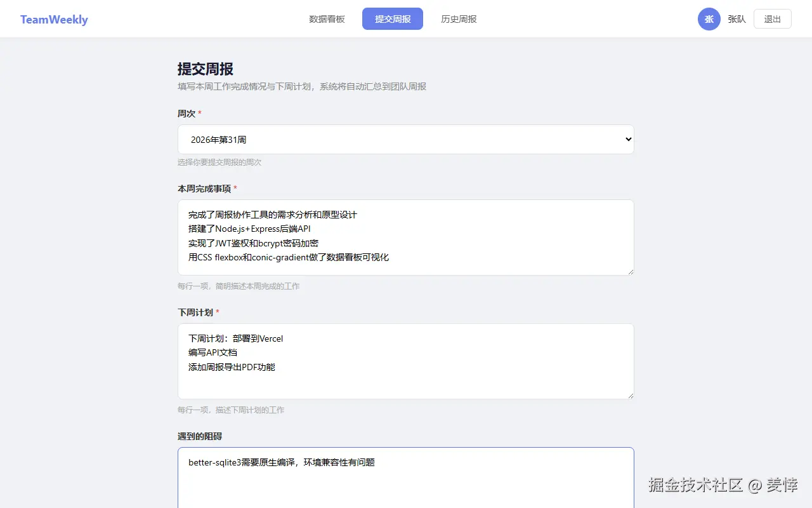
Task: Focus the 本周完成事项 textarea
Action: (406, 237)
